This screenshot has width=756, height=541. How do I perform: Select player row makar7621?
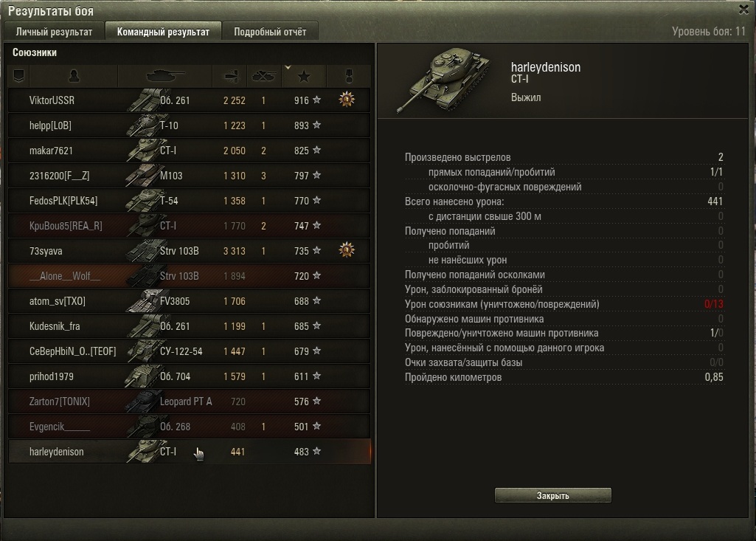click(190, 151)
